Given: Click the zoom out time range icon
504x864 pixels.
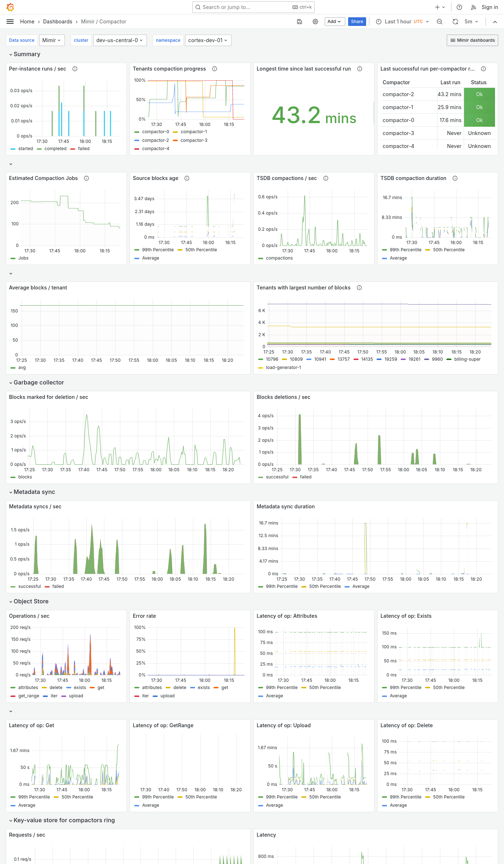Looking at the screenshot, I should coord(440,22).
